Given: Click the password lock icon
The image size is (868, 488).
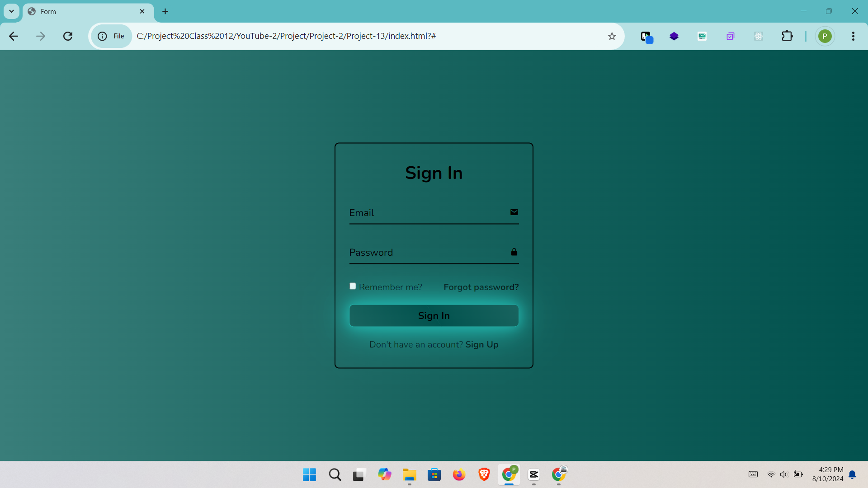Looking at the screenshot, I should (x=514, y=252).
